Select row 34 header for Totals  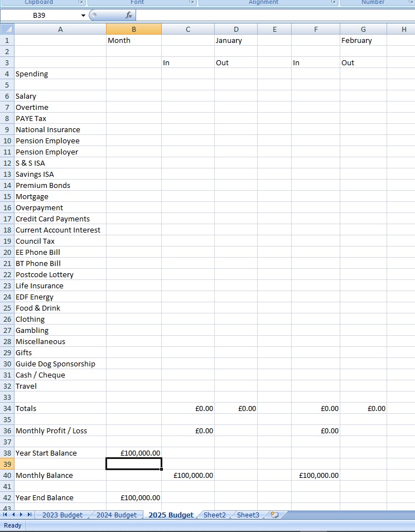point(7,408)
